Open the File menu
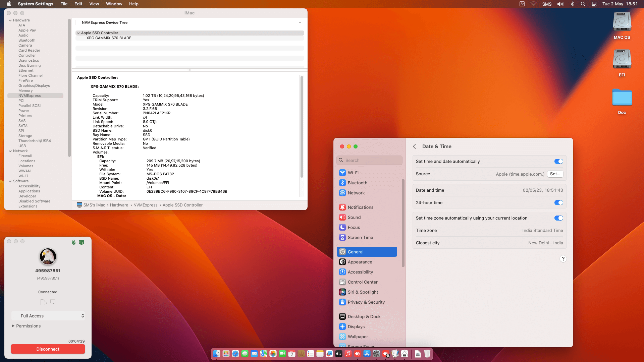 (x=64, y=4)
